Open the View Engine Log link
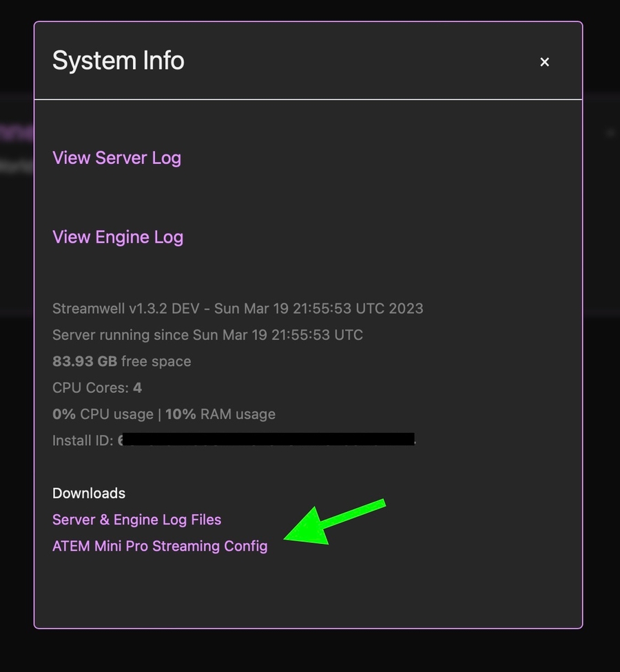620x672 pixels. (x=118, y=237)
